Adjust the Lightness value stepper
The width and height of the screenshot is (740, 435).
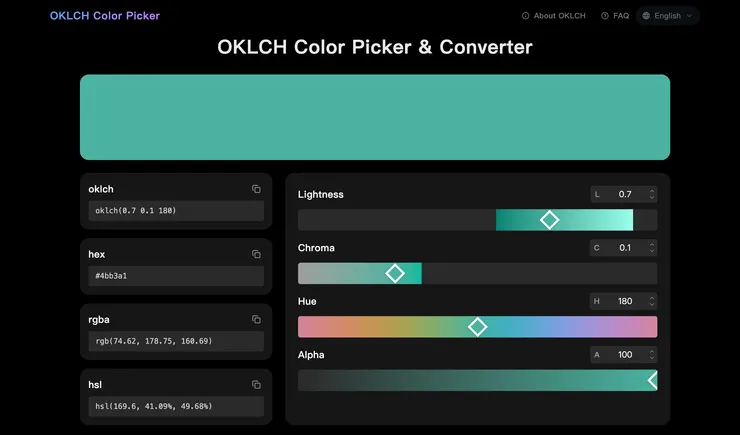[x=652, y=194]
